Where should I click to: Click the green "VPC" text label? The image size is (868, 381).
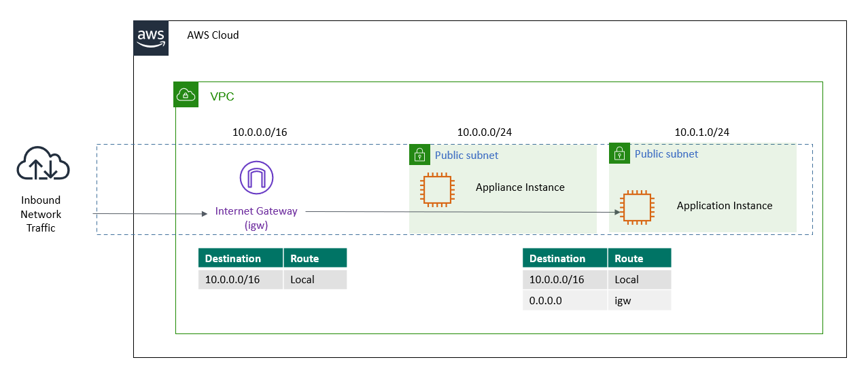coord(222,96)
